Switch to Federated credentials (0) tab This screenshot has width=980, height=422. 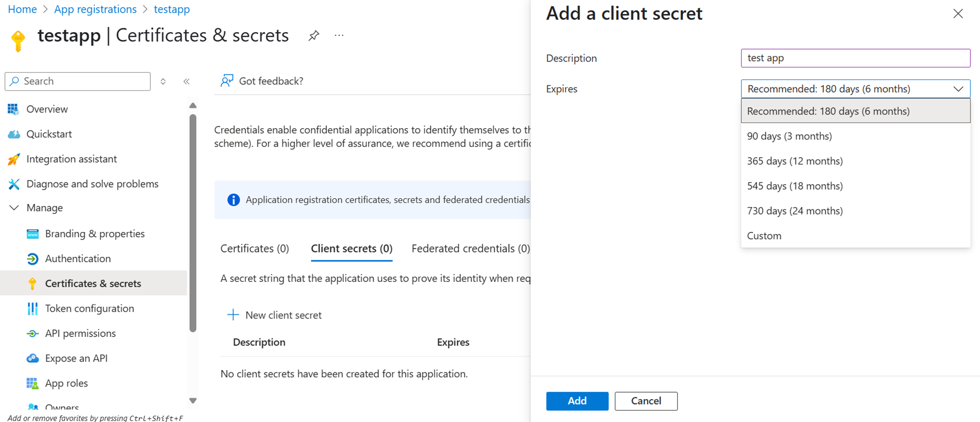pyautogui.click(x=470, y=248)
